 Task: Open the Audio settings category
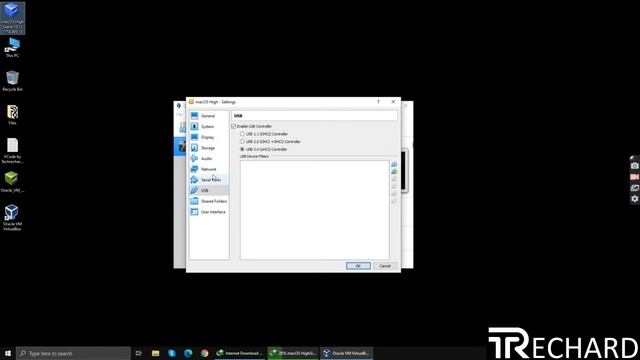(209, 158)
